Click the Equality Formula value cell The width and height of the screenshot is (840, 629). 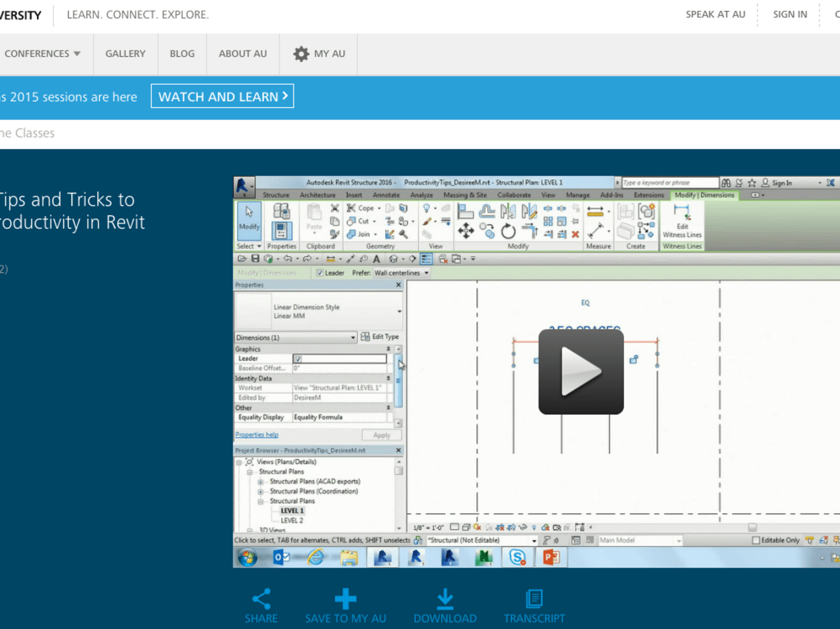339,417
